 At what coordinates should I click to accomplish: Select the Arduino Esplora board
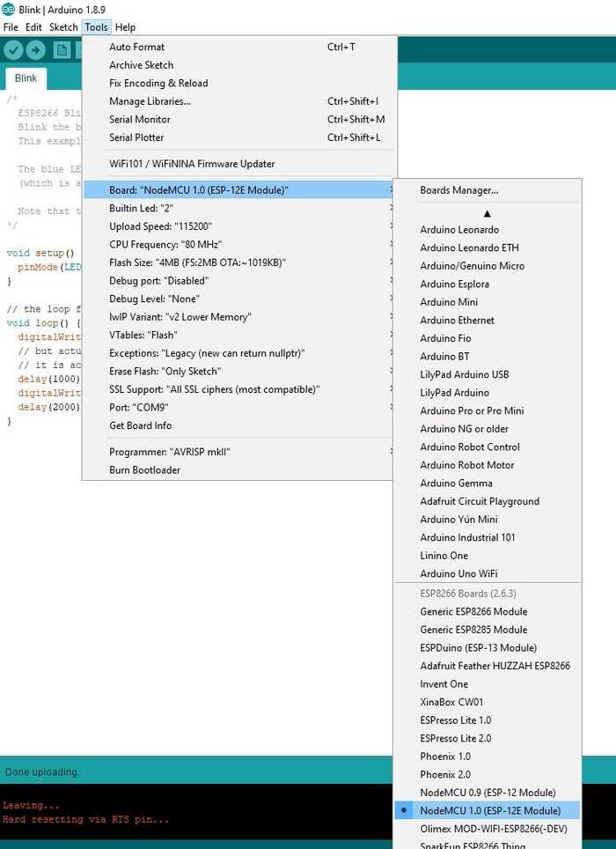tap(488, 284)
